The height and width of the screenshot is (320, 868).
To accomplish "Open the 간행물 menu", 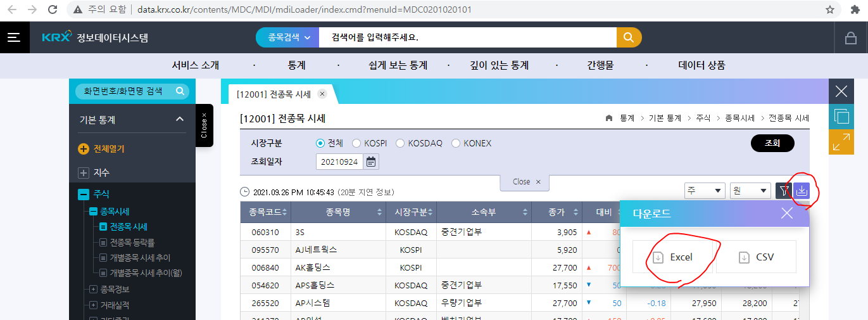I will (x=600, y=65).
